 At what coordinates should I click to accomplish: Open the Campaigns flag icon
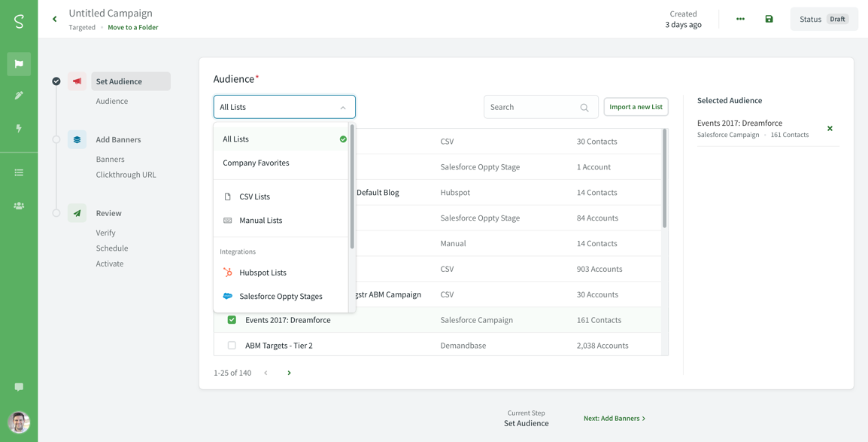pos(19,64)
